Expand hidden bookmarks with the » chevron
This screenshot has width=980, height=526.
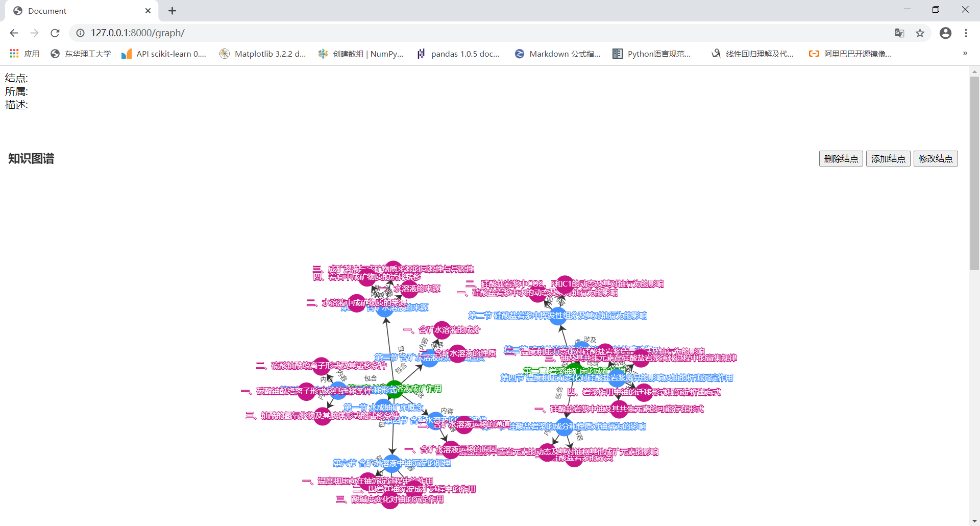point(965,54)
